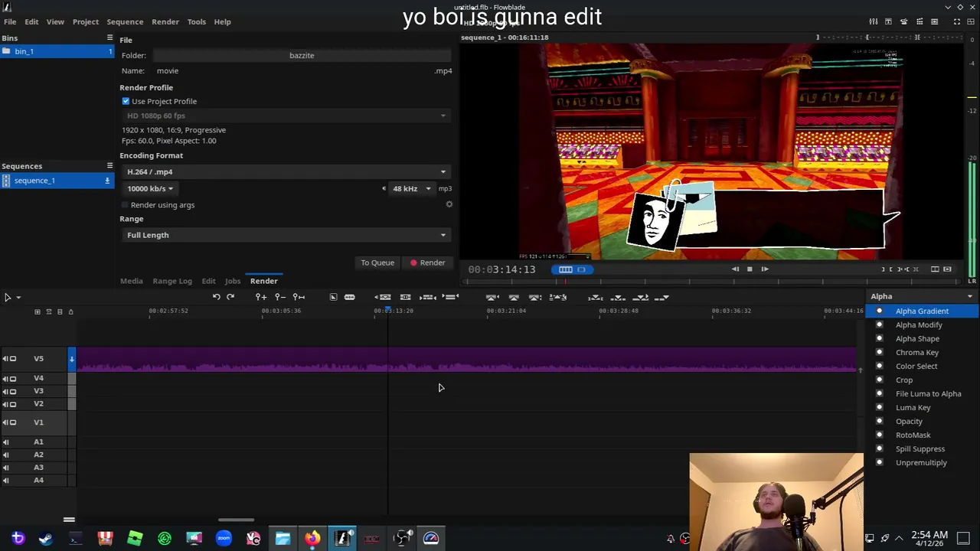
Task: Open Firefox from the taskbar
Action: click(x=312, y=538)
